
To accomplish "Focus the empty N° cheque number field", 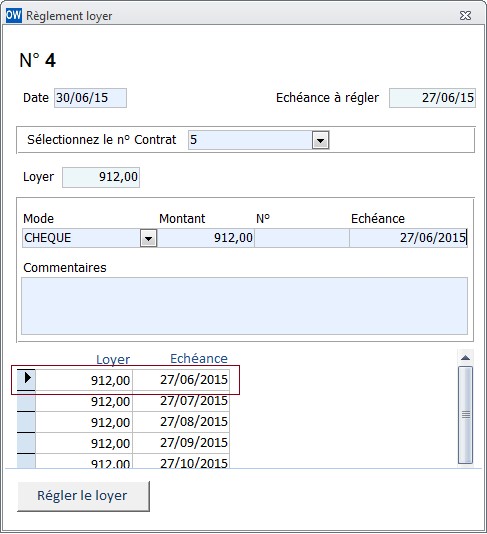I will (x=302, y=238).
